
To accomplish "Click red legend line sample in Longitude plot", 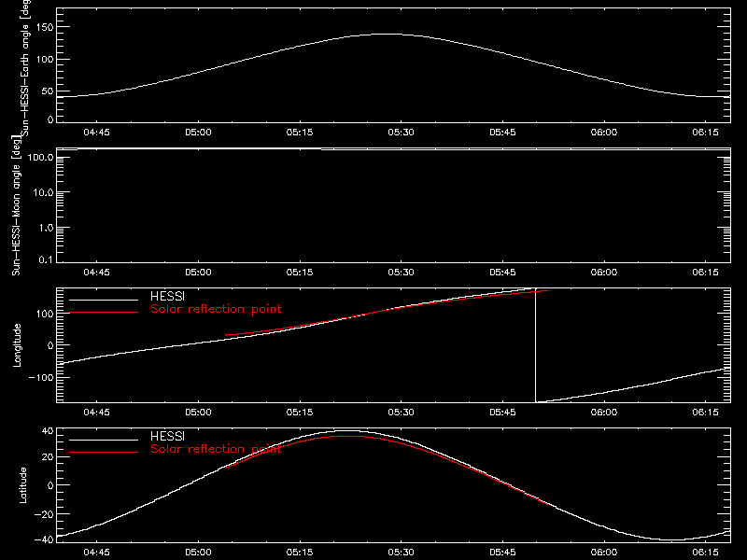I will click(104, 313).
